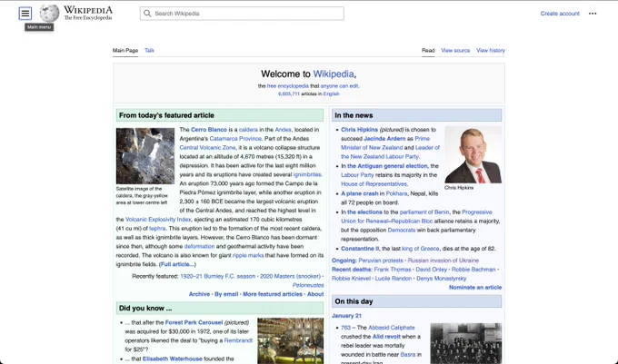Image resolution: width=618 pixels, height=364 pixels.
Task: Open the Alid revolt link
Action: click(x=386, y=337)
